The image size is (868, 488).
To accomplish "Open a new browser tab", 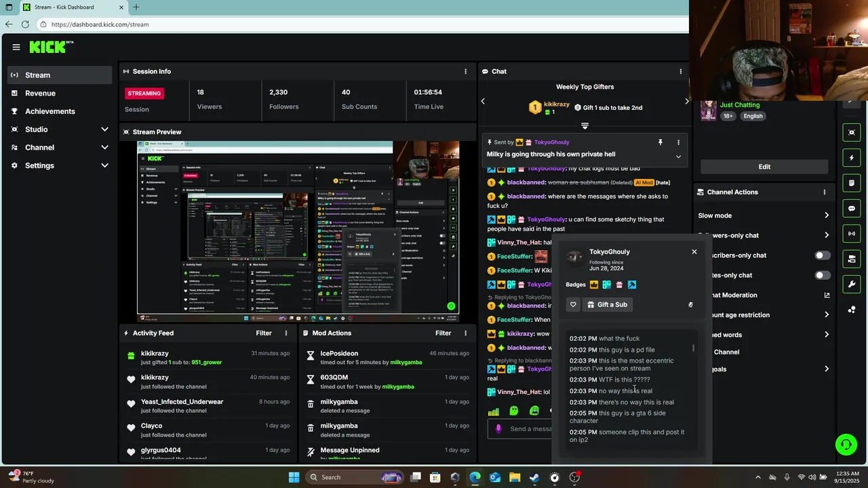I will click(x=136, y=7).
